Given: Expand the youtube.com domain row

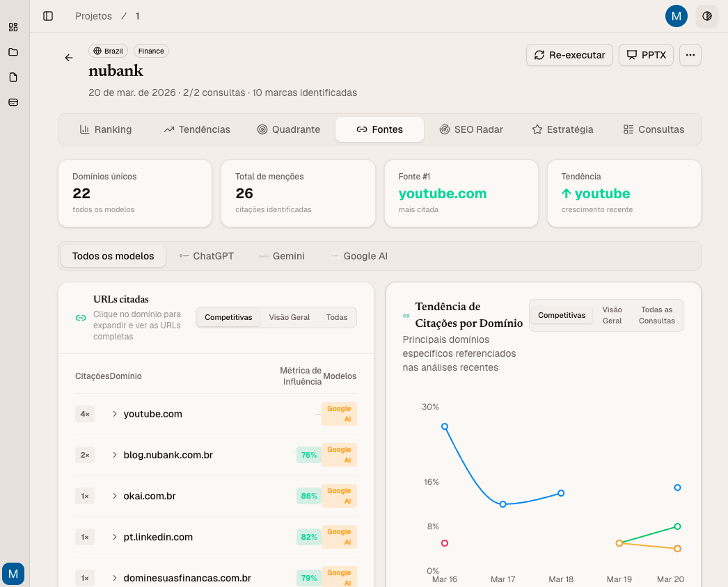Looking at the screenshot, I should pos(115,414).
